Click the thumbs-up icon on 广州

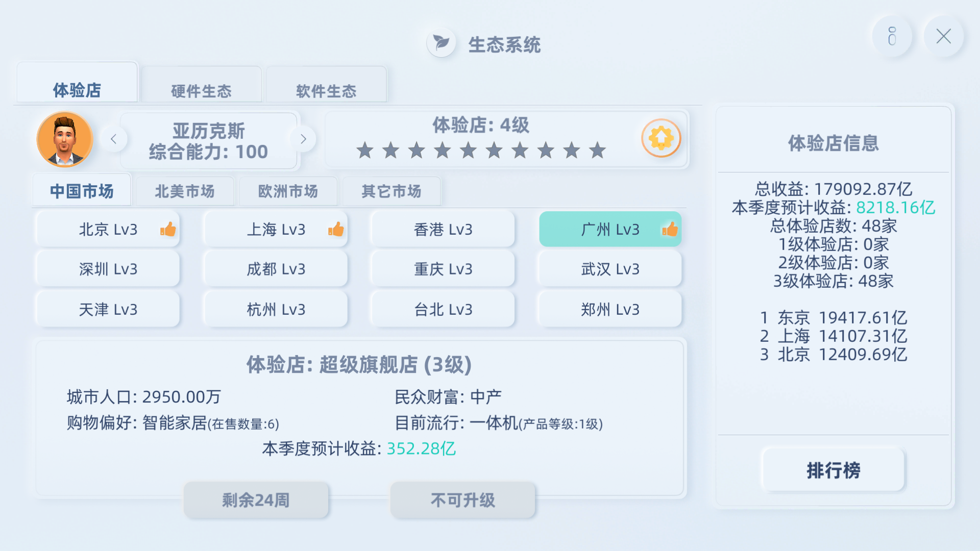click(670, 230)
